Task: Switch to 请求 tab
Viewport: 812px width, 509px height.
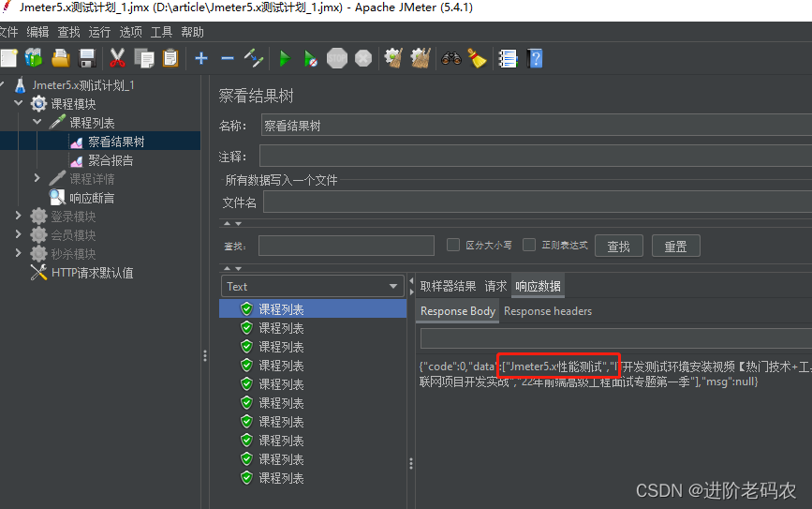Action: pyautogui.click(x=495, y=286)
